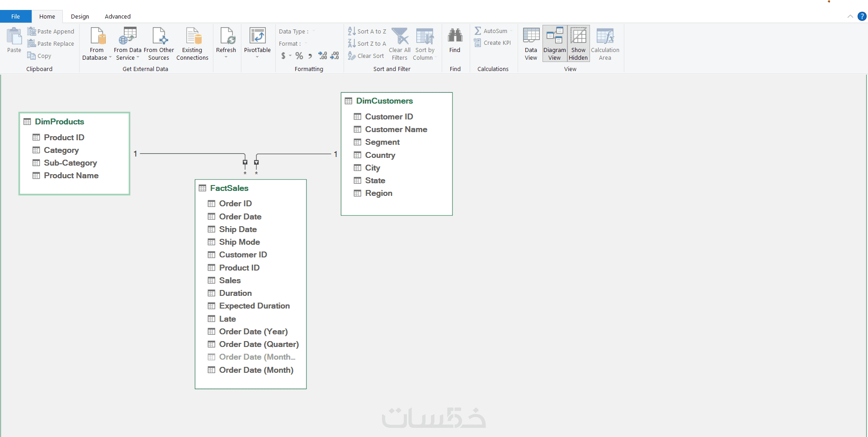Collapse the ribbon with the chevron
Viewport: 868px width, 437px height.
[x=850, y=16]
